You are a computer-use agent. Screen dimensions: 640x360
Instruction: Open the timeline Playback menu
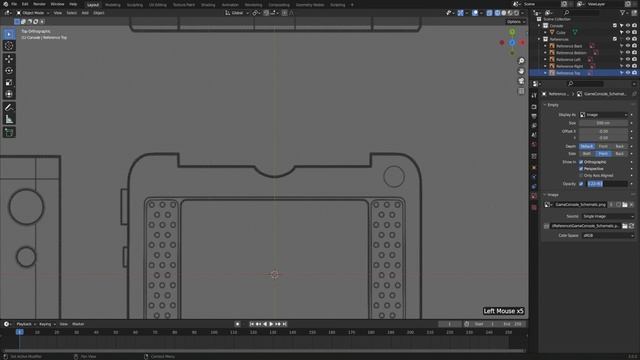pos(26,324)
